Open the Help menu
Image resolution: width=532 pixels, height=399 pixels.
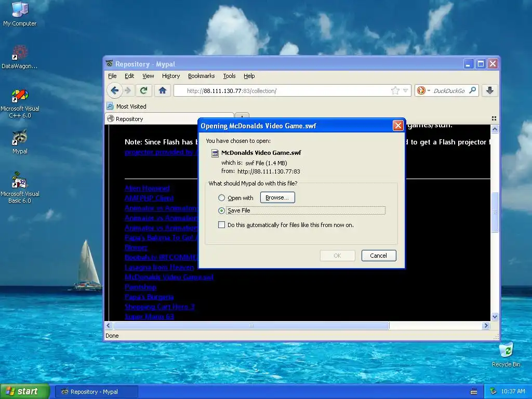point(249,76)
